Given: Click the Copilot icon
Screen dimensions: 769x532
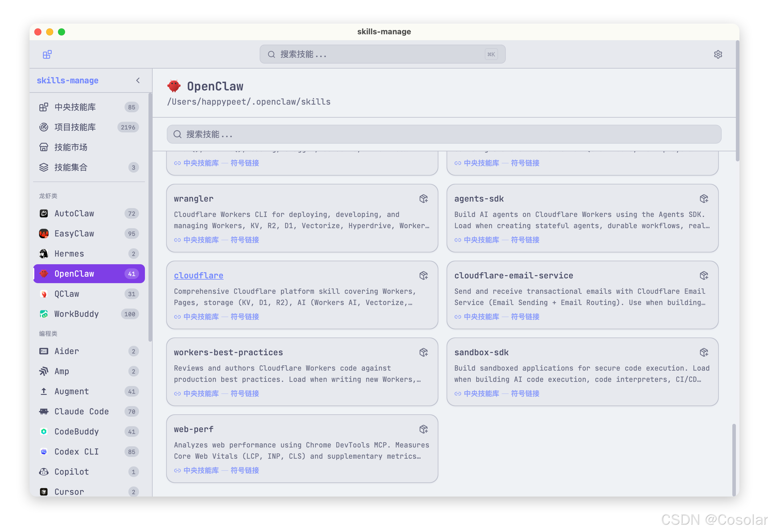Looking at the screenshot, I should (44, 472).
